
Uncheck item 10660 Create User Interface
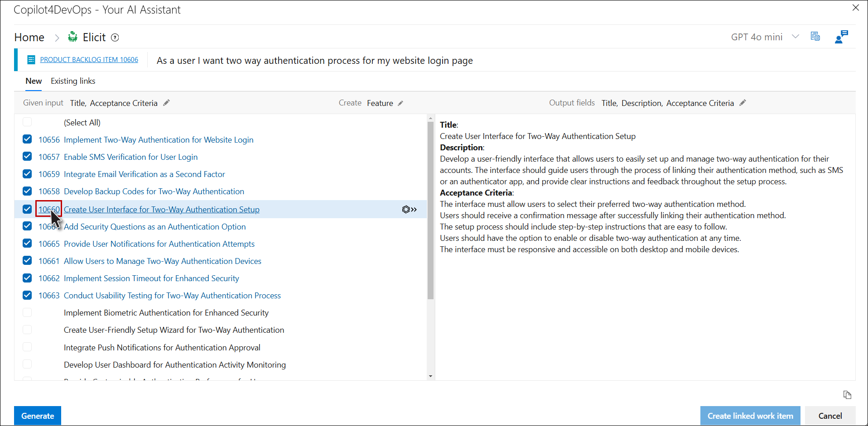[27, 209]
